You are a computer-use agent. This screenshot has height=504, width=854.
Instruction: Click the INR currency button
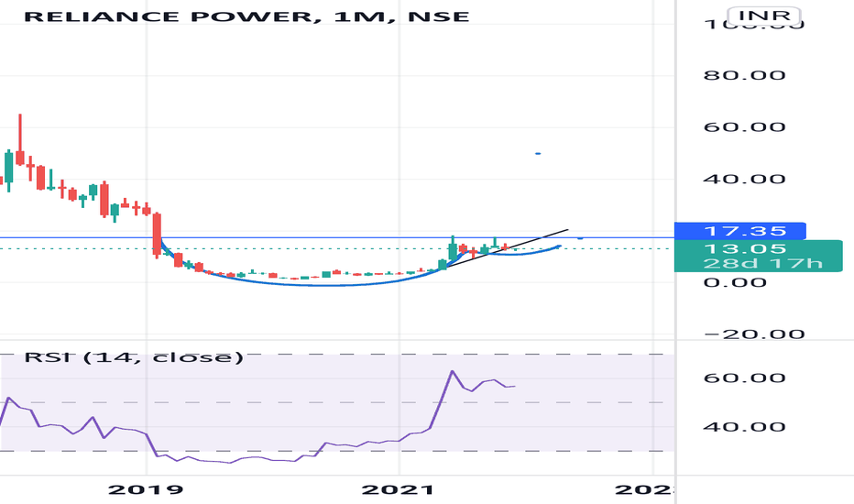765,15
